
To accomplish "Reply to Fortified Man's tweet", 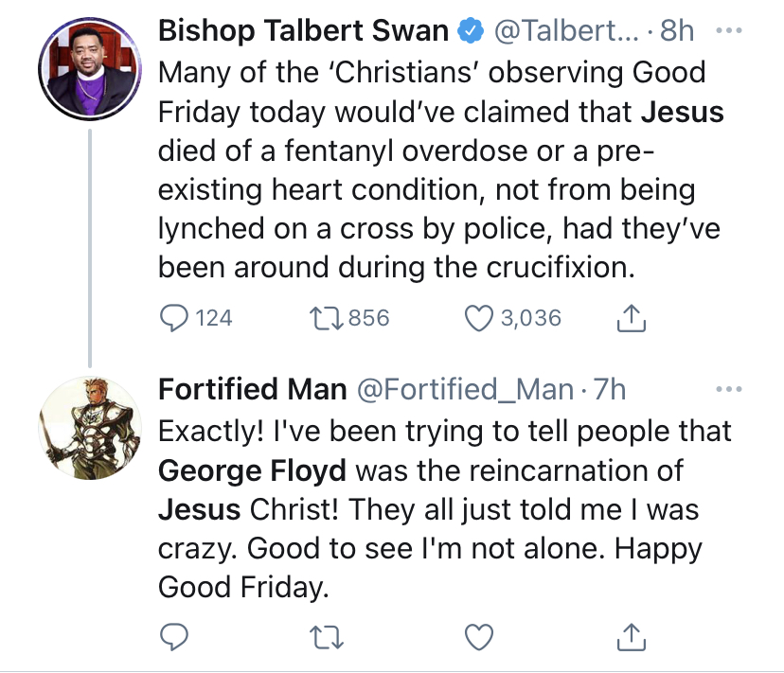I will click(x=173, y=637).
